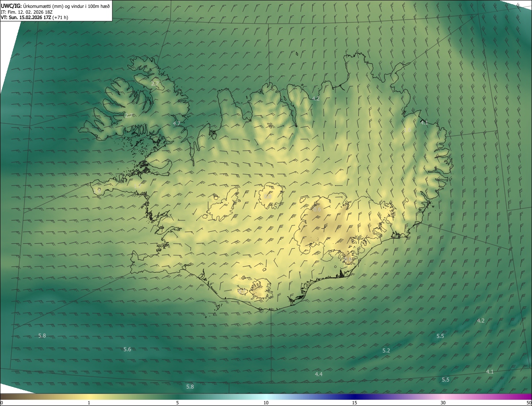Click the 0.6 label on northern Vatnajökull glacier

pos(317,210)
